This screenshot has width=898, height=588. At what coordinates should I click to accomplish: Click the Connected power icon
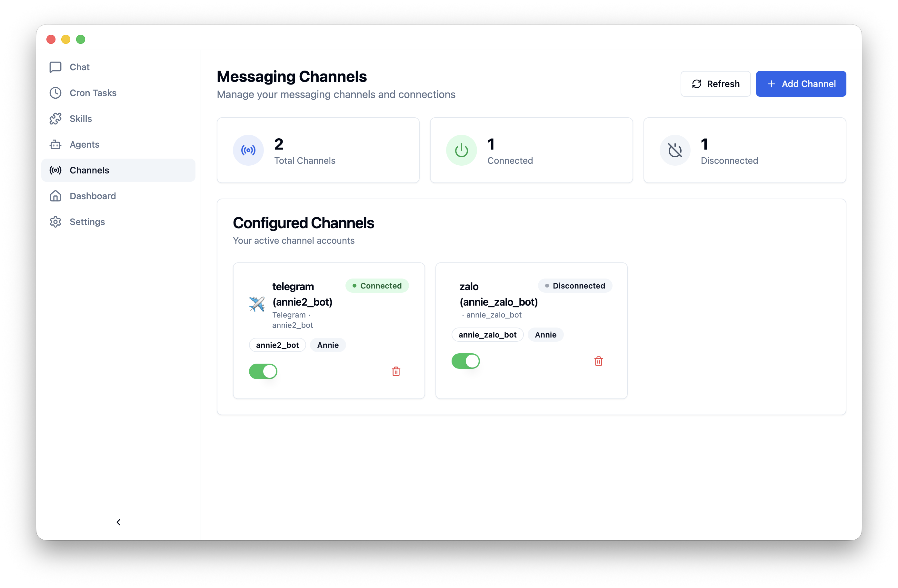pos(461,151)
